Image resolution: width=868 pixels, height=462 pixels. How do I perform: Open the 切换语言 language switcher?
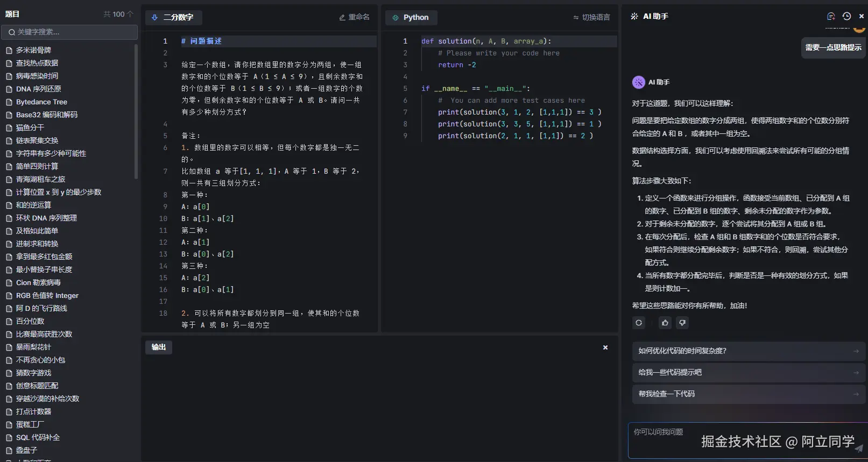pyautogui.click(x=591, y=17)
